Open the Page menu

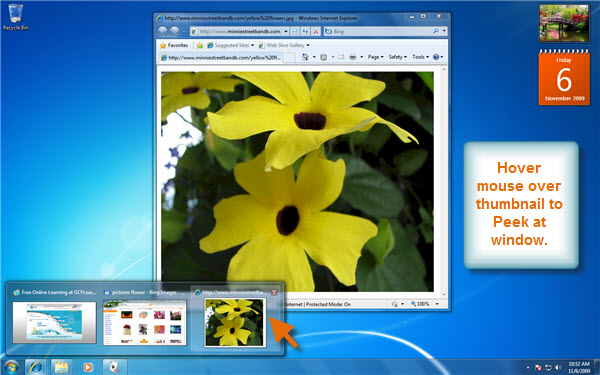coord(375,57)
